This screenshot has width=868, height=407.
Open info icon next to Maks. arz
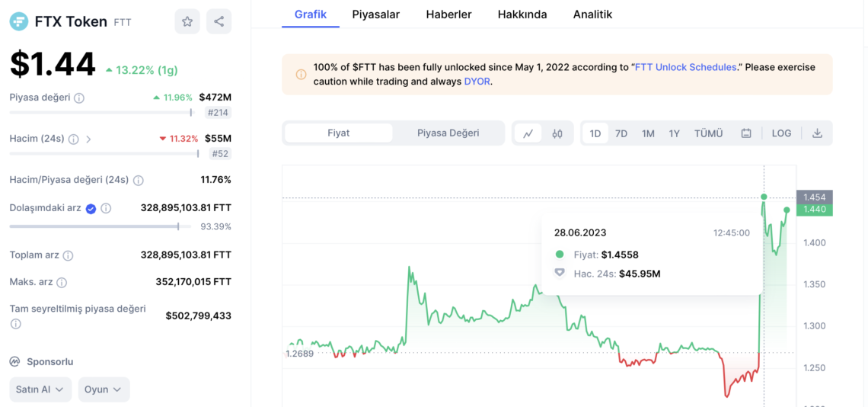click(x=62, y=283)
